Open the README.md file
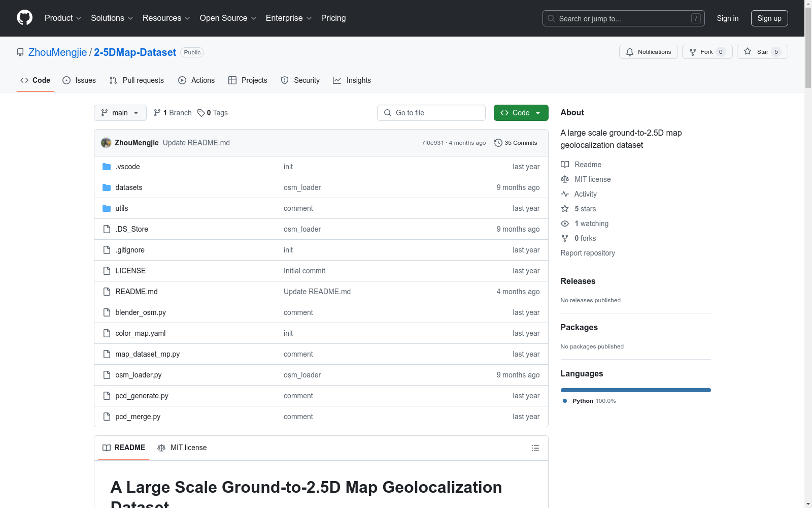Image resolution: width=812 pixels, height=508 pixels. 137,292
